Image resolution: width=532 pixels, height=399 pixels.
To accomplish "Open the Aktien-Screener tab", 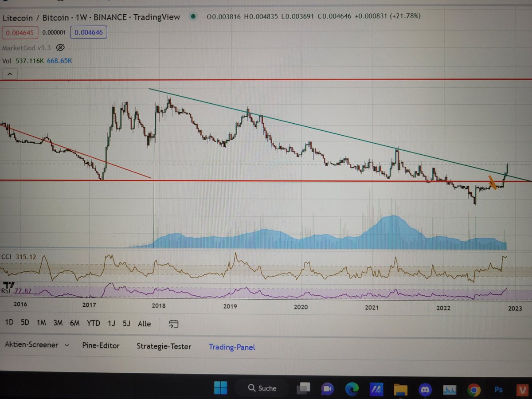I will click(31, 345).
